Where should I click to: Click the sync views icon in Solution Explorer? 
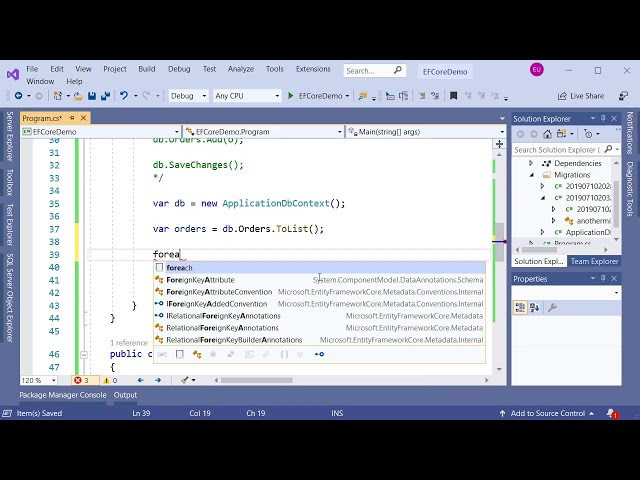561,134
